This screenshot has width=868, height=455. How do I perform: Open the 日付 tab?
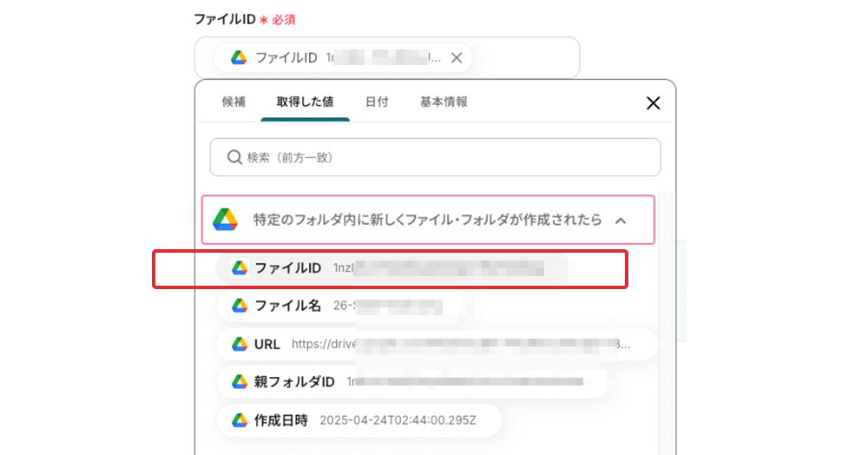pos(377,102)
